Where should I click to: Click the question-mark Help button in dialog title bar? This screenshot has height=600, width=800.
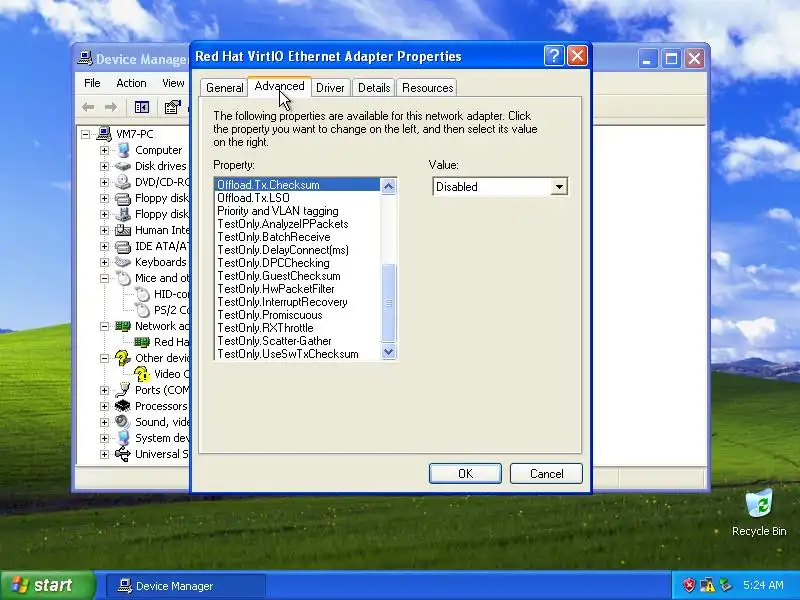[554, 56]
